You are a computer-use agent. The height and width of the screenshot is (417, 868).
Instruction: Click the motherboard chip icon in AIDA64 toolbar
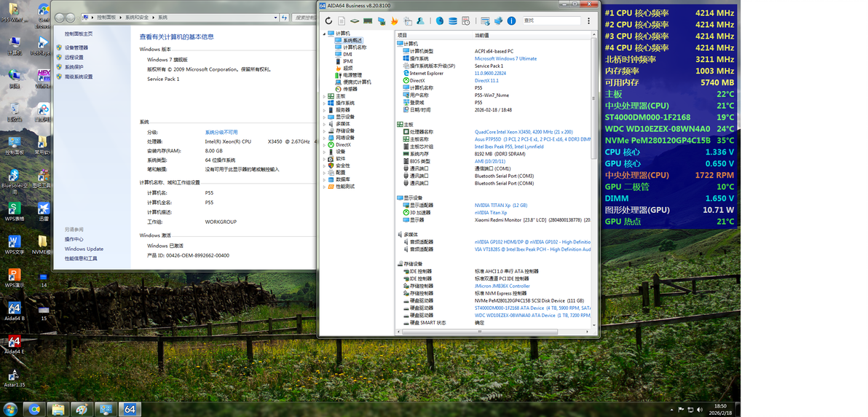coord(355,21)
